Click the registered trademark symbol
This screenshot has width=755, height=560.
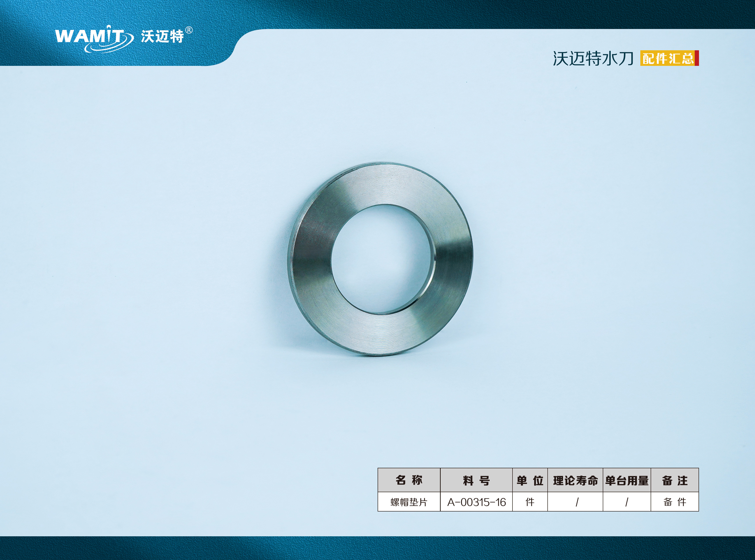(x=189, y=30)
